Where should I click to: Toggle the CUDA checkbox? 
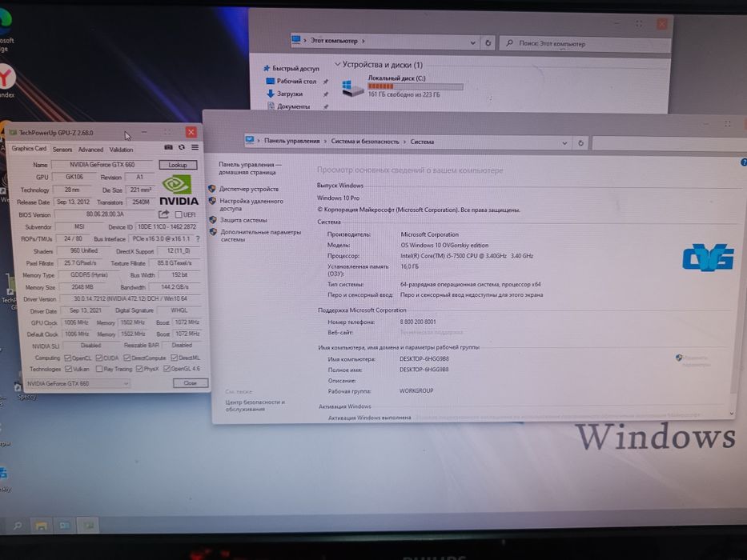(x=99, y=358)
